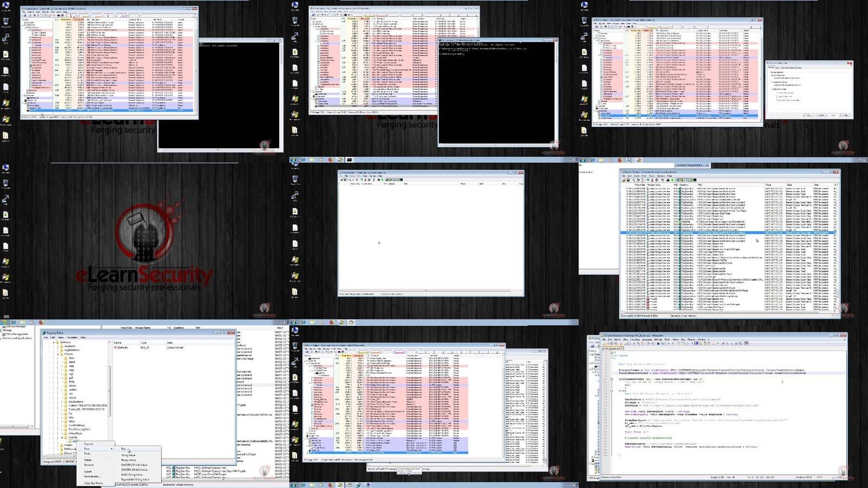This screenshot has height=488, width=868.
Task: Select Clients key in Registry Editor tree
Action: pos(68,445)
